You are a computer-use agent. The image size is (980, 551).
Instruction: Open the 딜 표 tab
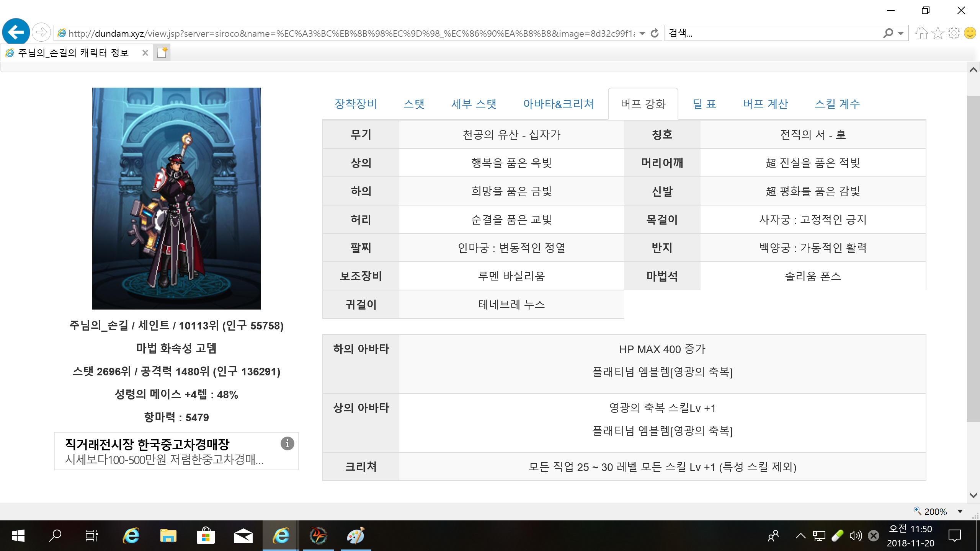pyautogui.click(x=704, y=104)
